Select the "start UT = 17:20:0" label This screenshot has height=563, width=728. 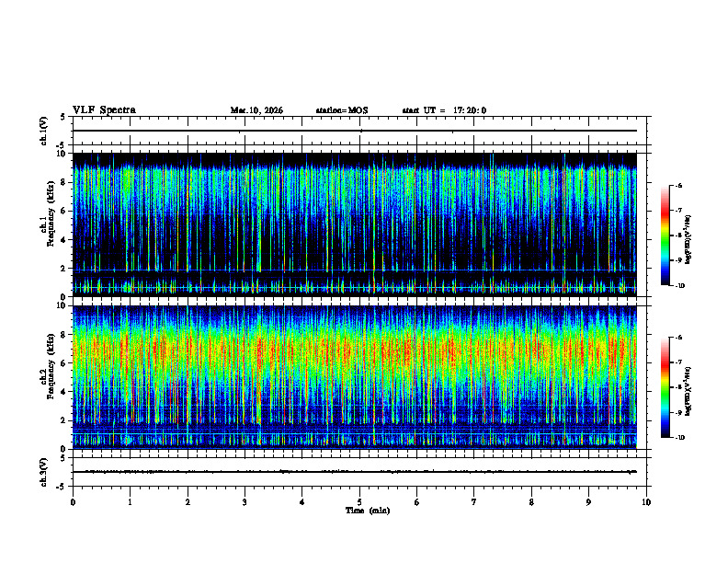tap(444, 110)
